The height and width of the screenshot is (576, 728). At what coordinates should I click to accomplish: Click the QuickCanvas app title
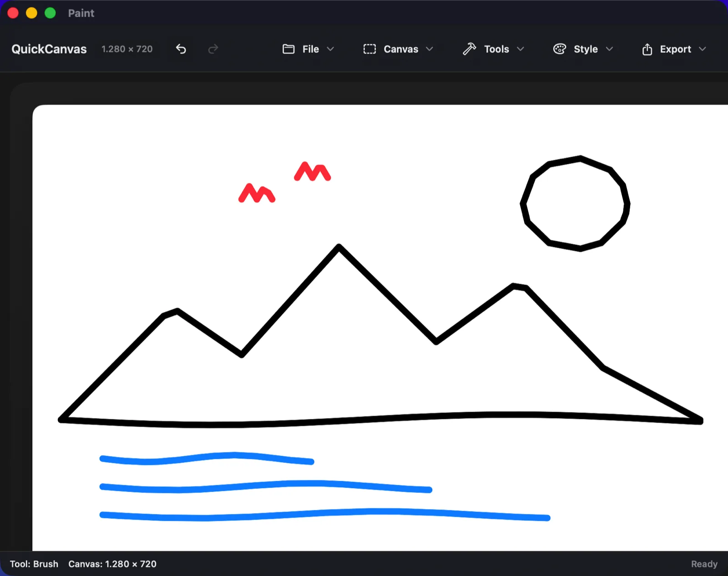point(49,49)
